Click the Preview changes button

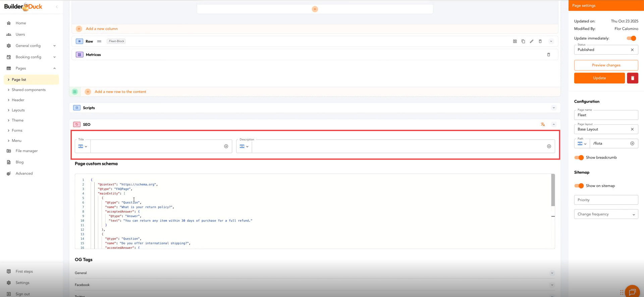click(606, 65)
